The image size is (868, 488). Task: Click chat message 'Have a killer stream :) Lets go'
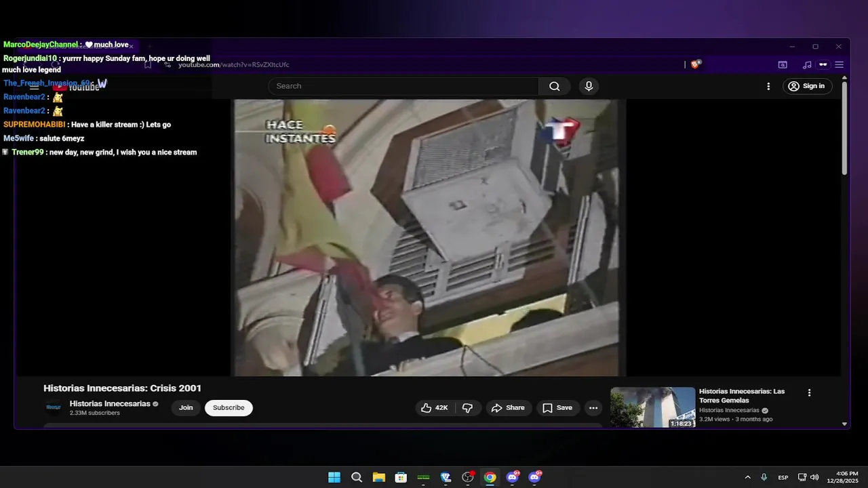pyautogui.click(x=121, y=125)
